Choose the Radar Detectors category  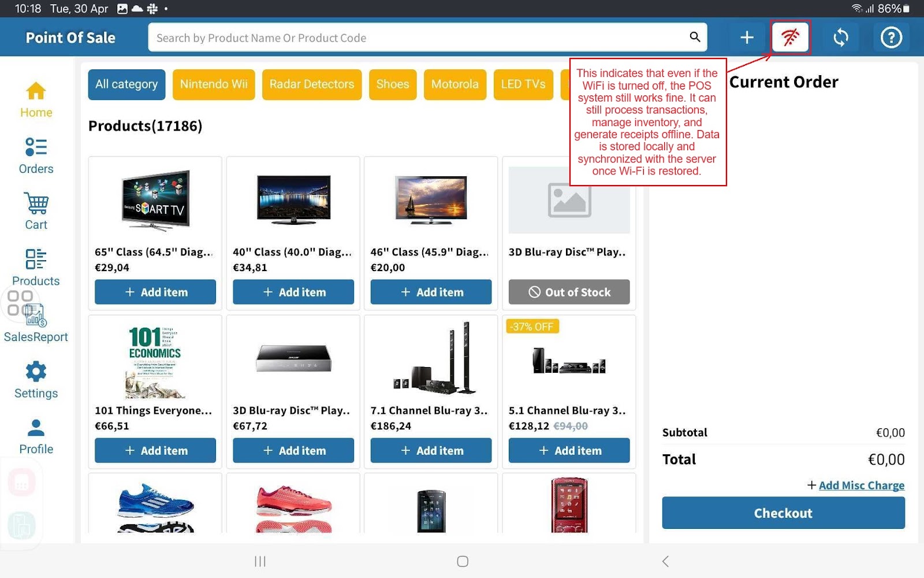312,84
